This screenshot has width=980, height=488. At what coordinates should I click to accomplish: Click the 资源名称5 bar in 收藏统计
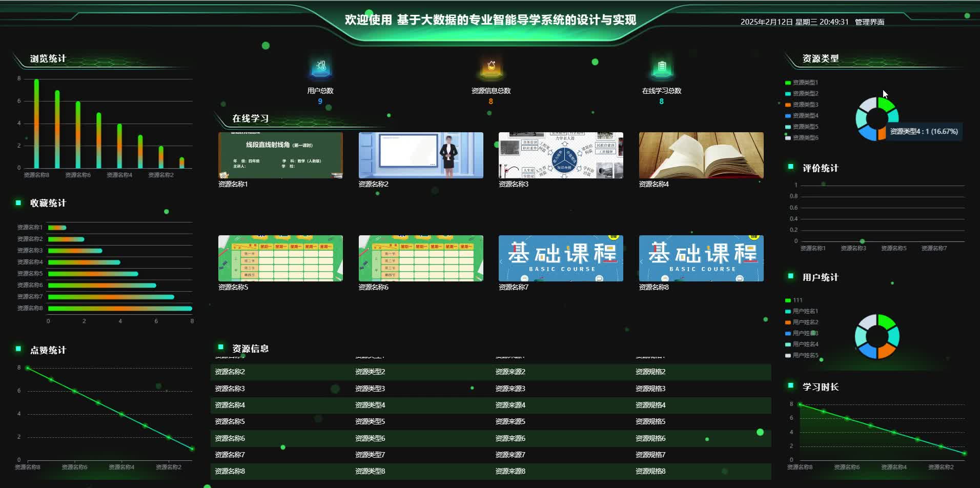point(93,274)
